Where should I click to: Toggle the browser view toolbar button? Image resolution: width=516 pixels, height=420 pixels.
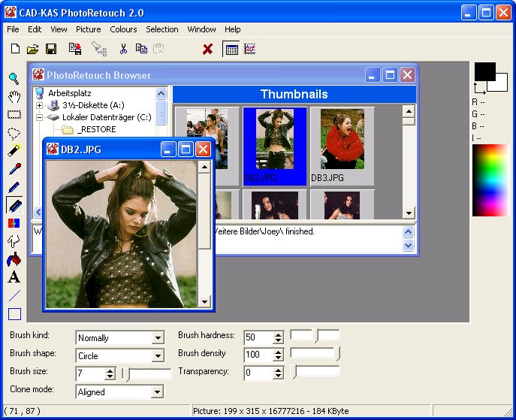[231, 49]
